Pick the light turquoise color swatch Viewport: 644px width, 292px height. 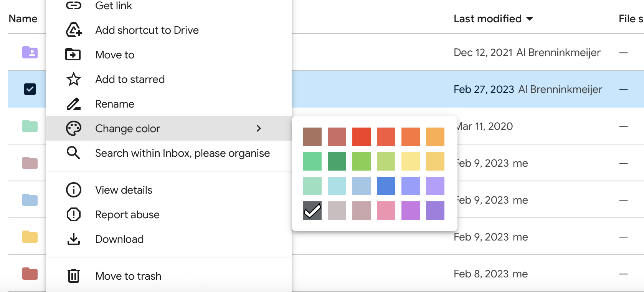337,186
